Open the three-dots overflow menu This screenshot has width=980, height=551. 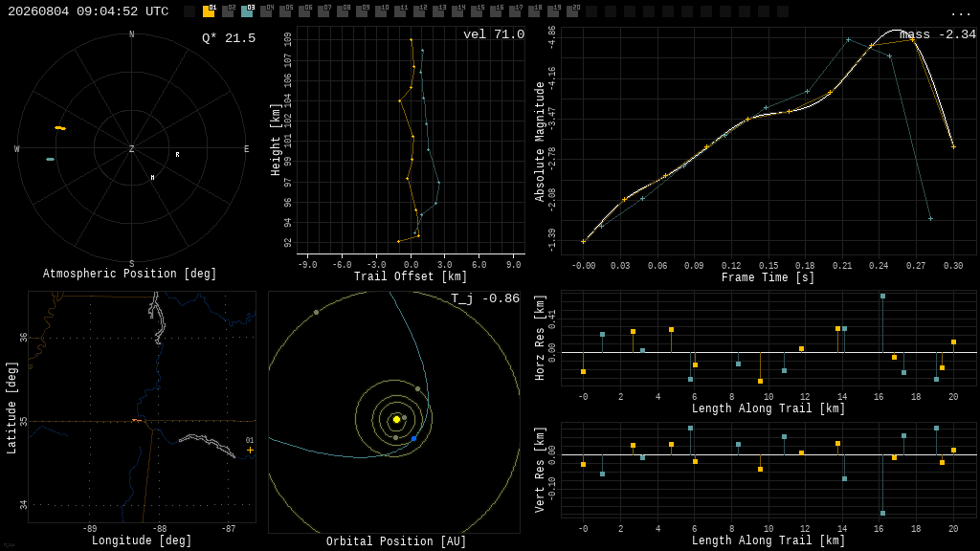coord(960,13)
